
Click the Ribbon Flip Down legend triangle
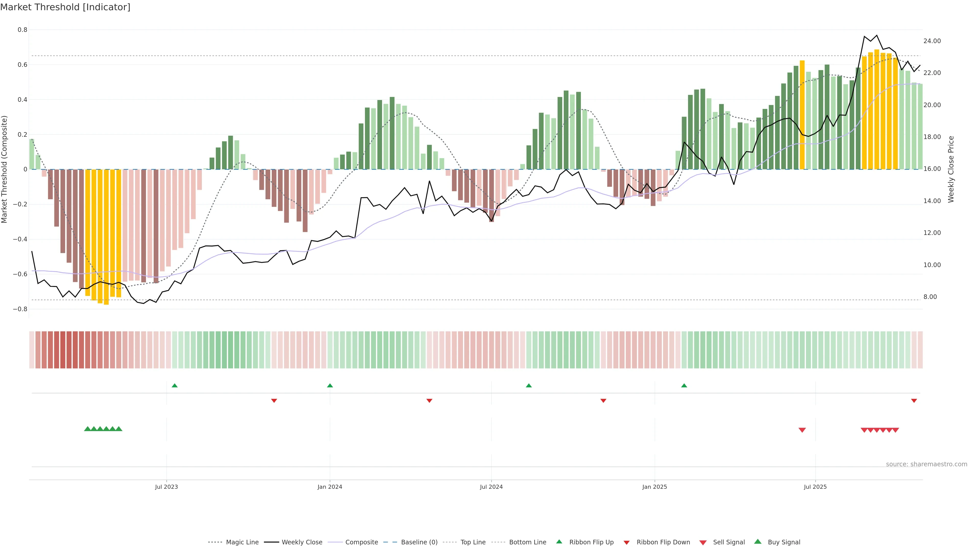coord(627,542)
